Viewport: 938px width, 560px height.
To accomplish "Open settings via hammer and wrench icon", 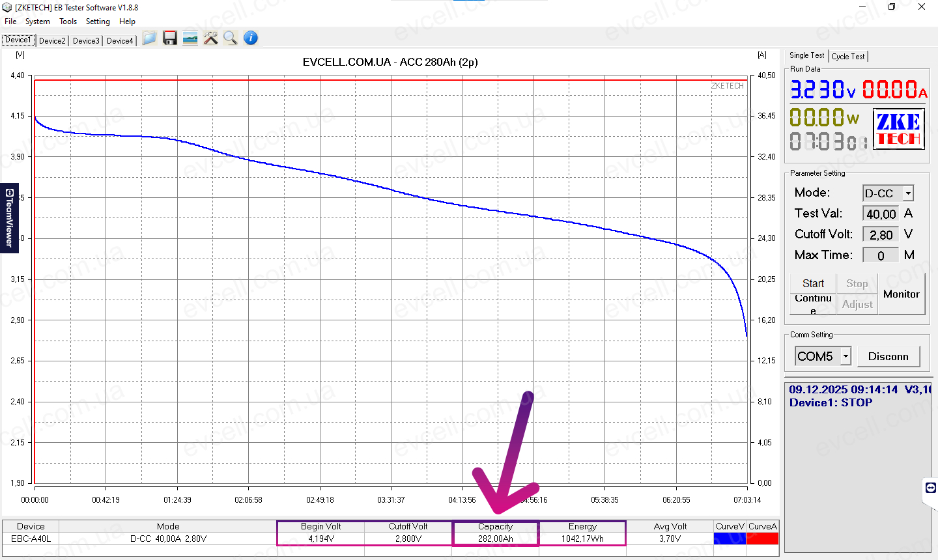I will pyautogui.click(x=210, y=38).
